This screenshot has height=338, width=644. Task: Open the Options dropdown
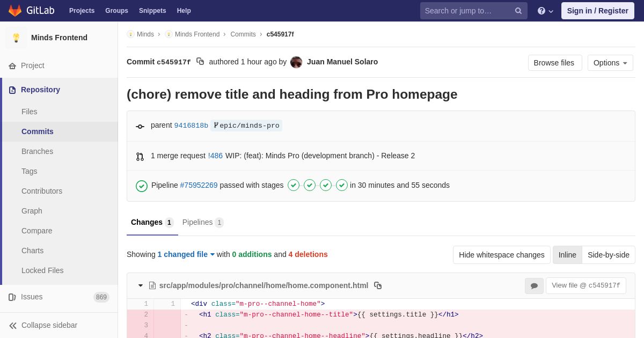tap(610, 63)
